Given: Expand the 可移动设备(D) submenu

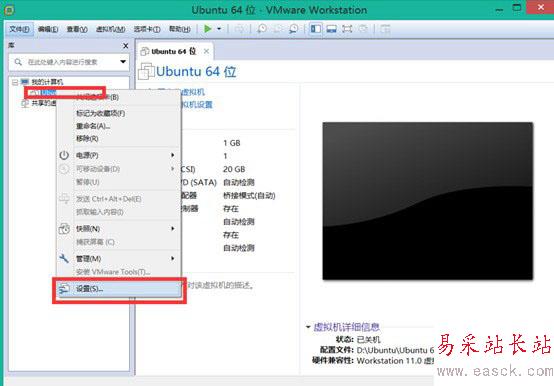Looking at the screenshot, I should [x=119, y=169].
